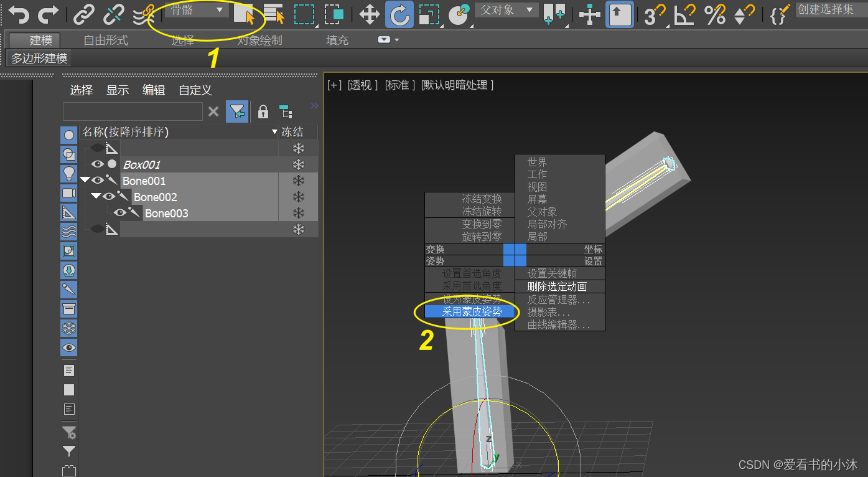Choose 采用蒙皮姿势 in quad menu

tap(471, 312)
